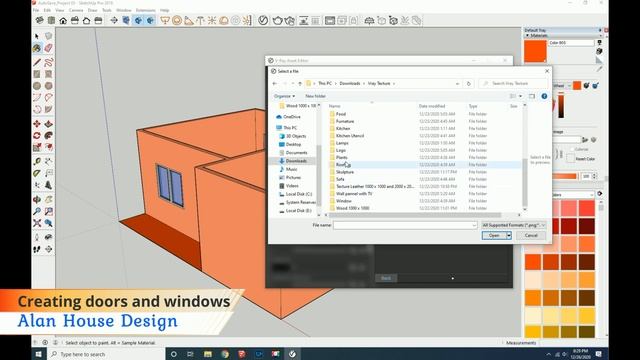Browse for texture image file icon

(x=585, y=140)
